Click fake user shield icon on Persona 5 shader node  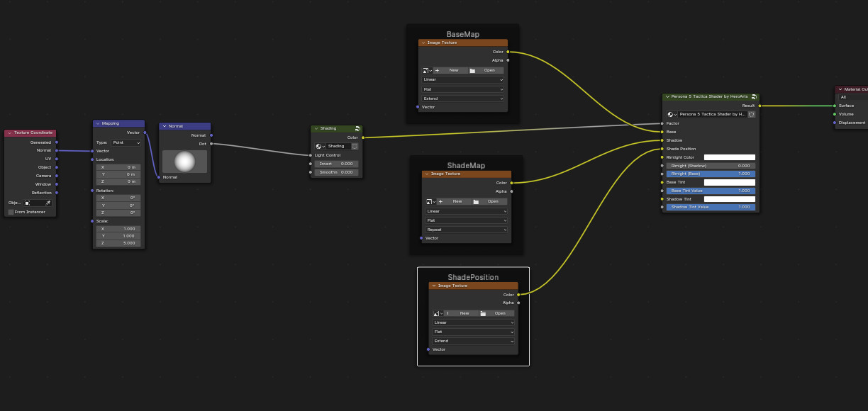pos(751,114)
